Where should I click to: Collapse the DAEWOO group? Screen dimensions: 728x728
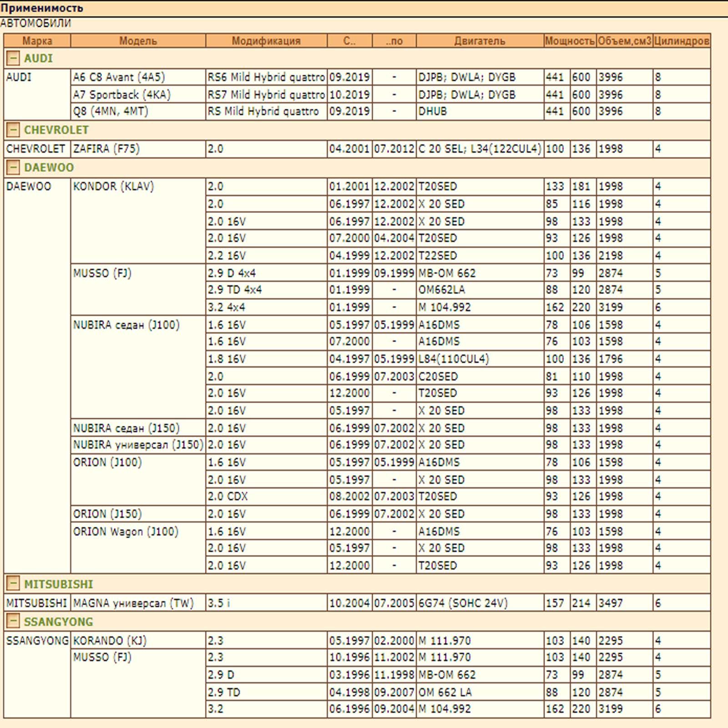[x=13, y=167]
